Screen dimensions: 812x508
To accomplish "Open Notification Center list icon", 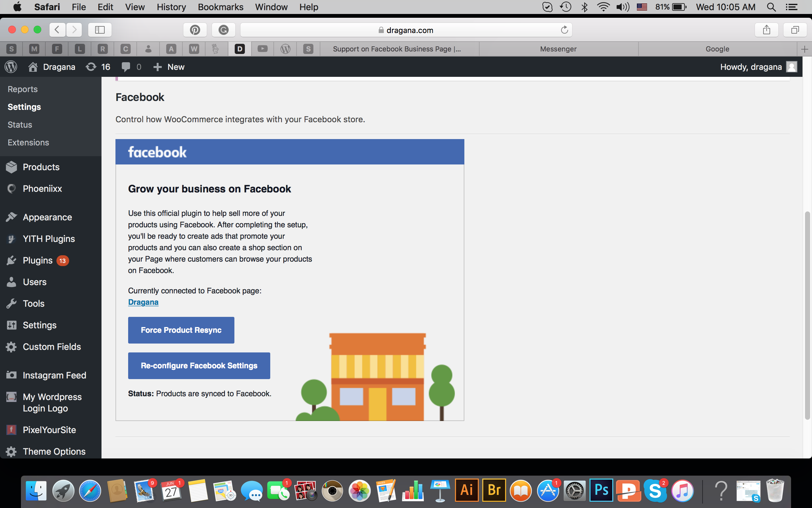I will coord(791,7).
